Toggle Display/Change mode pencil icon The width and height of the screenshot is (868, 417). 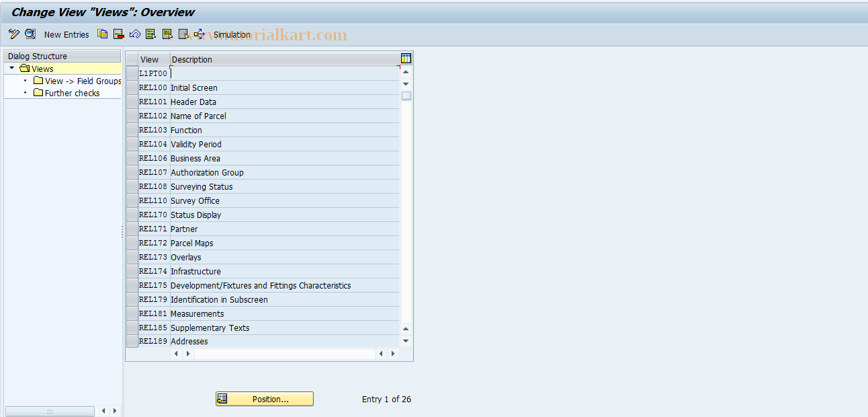point(14,34)
